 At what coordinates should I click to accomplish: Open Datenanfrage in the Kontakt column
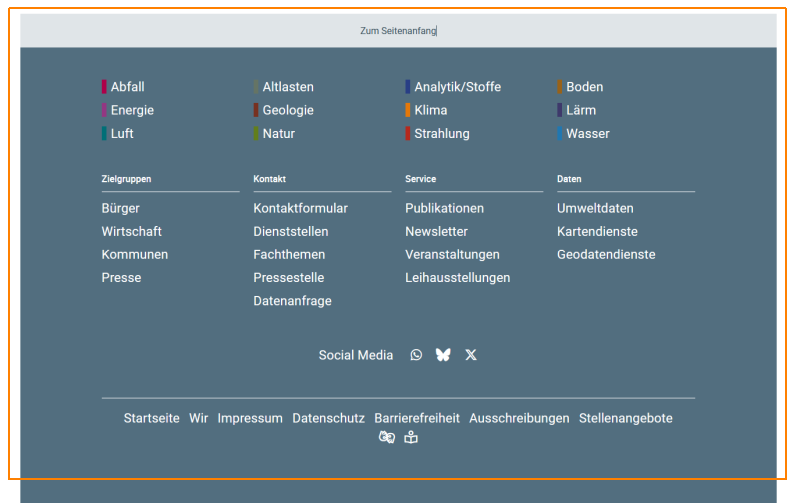(292, 301)
